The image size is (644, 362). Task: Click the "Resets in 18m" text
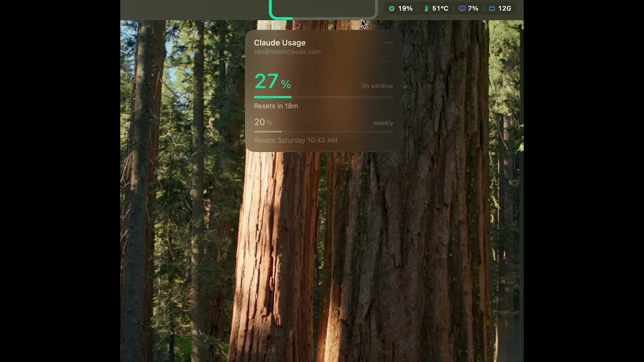pyautogui.click(x=276, y=106)
